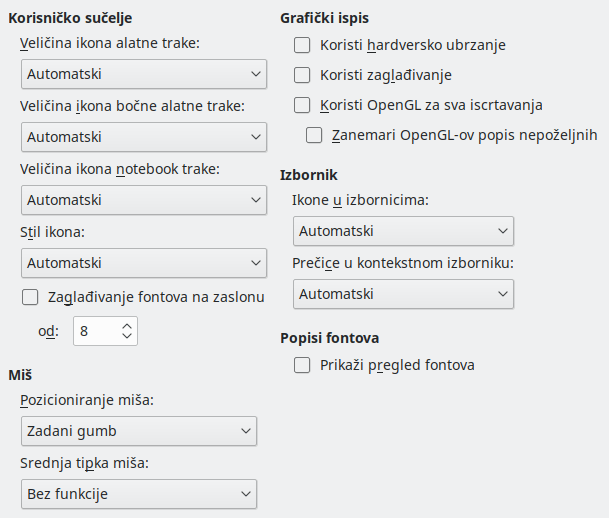Image resolution: width=609 pixels, height=518 pixels.
Task: Click the Zadani gumb dropdown chevron
Action: click(x=245, y=431)
